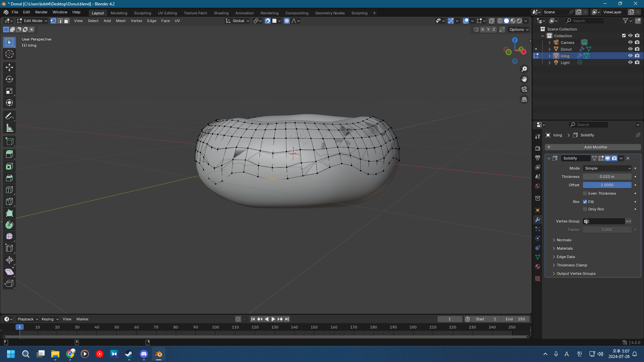Activate the Extrude Region tool
Image resolution: width=644 pixels, height=362 pixels.
9,155
